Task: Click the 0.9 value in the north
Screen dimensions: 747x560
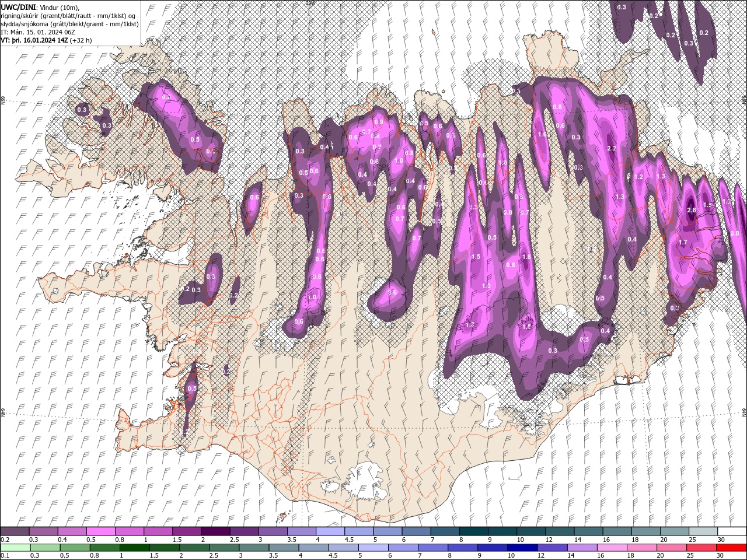Action: 379,123
